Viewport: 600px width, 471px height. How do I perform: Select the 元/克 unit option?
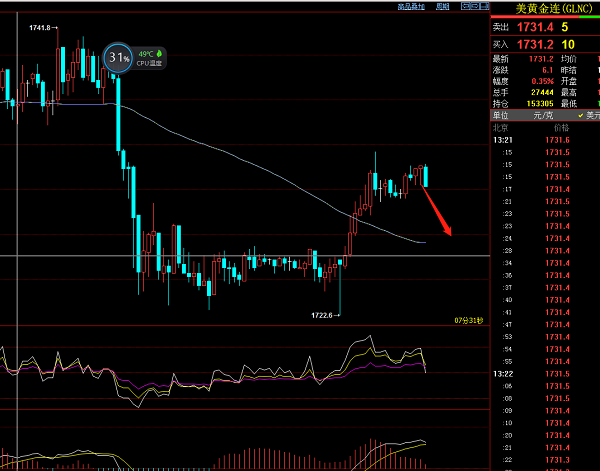point(543,115)
